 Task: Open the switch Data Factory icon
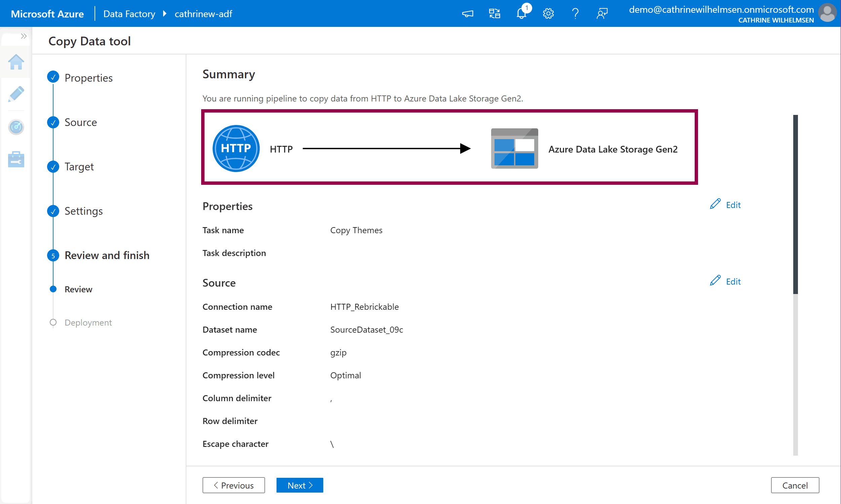[494, 13]
